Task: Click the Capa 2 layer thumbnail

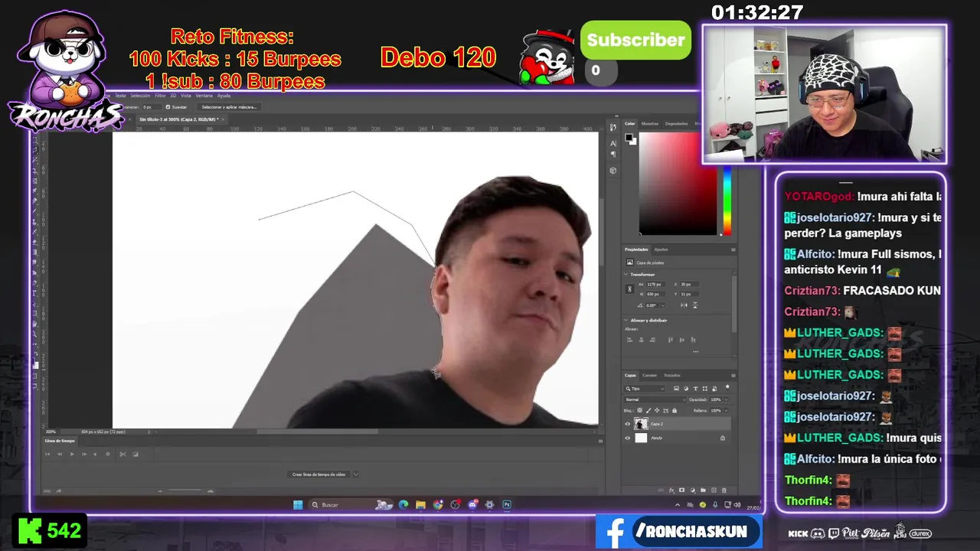Action: 641,424
